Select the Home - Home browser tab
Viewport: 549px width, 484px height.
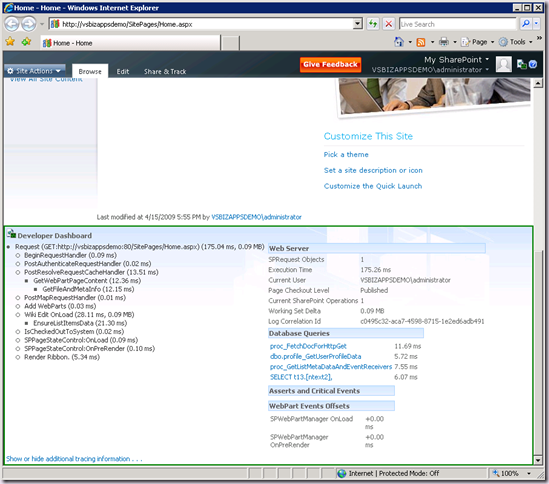pos(130,43)
